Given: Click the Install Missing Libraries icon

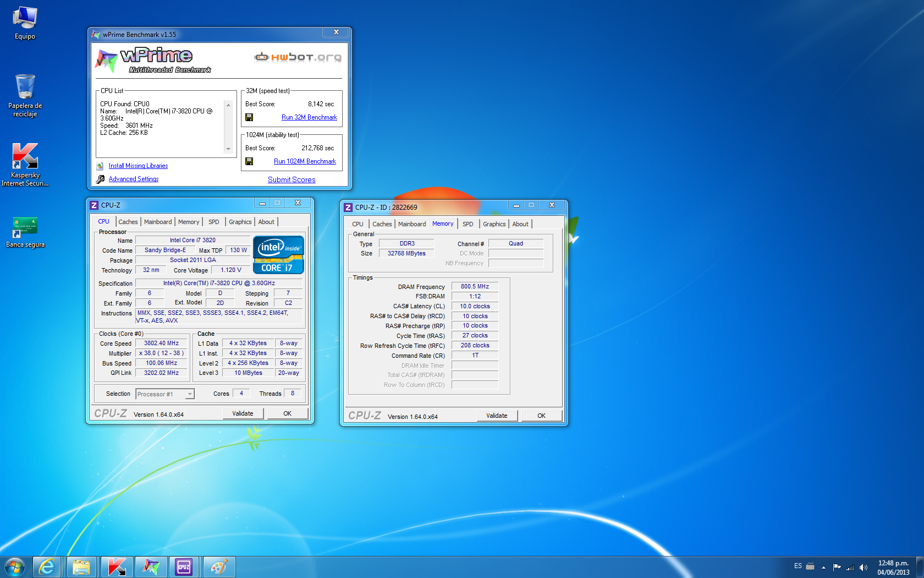Looking at the screenshot, I should (x=100, y=166).
